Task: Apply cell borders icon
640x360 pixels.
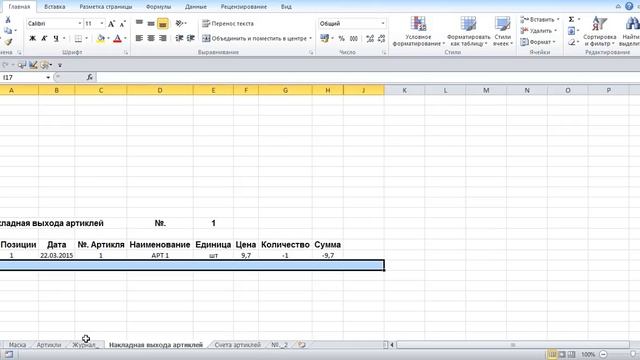Action: 78,38
